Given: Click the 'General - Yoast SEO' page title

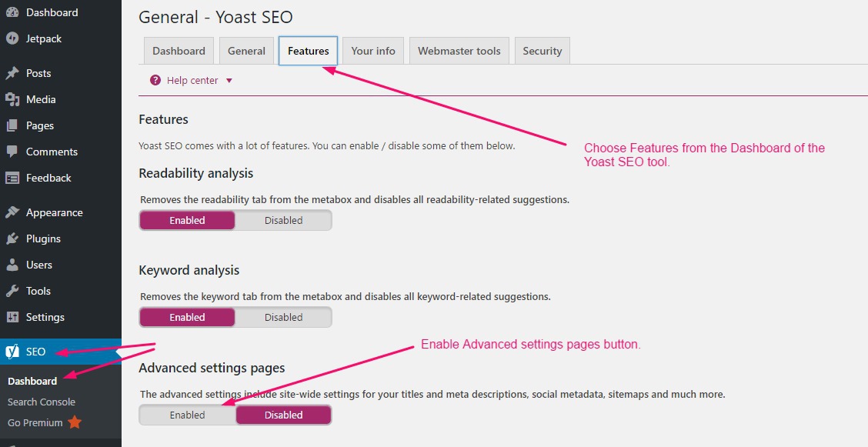Looking at the screenshot, I should (215, 17).
